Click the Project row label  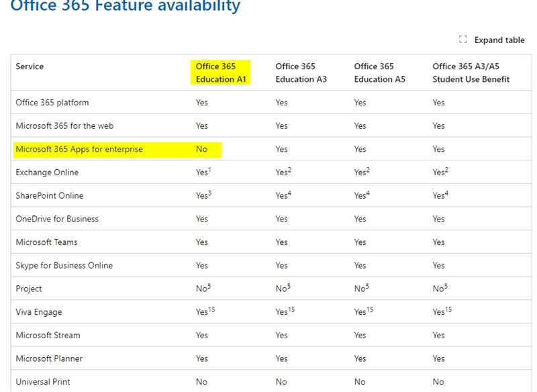tap(29, 289)
